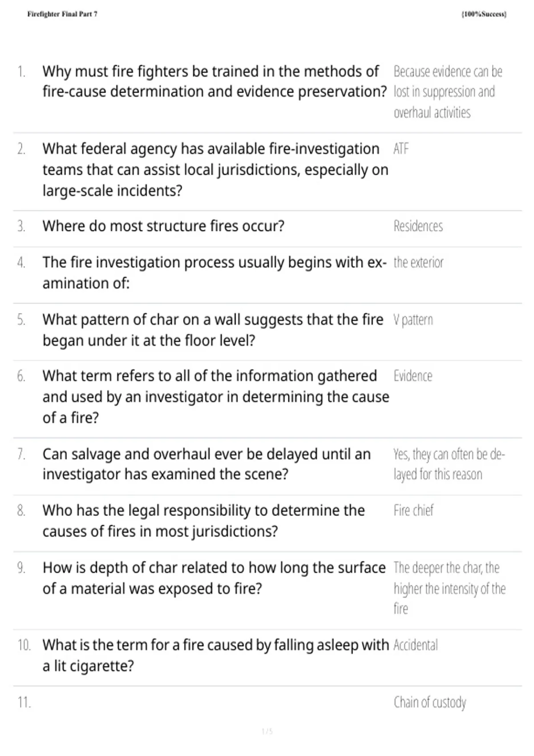Click the answer 'the exterior'

point(419,262)
